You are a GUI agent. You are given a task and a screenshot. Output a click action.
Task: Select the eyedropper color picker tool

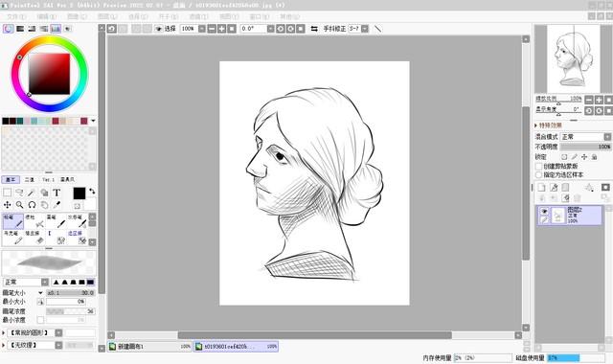(x=57, y=205)
